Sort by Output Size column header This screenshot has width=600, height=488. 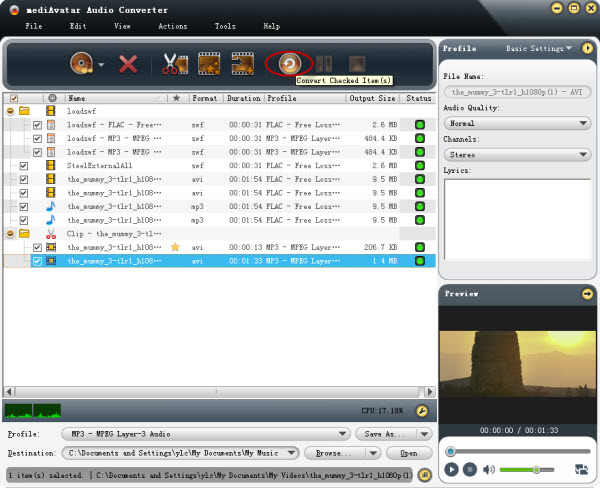pos(372,98)
